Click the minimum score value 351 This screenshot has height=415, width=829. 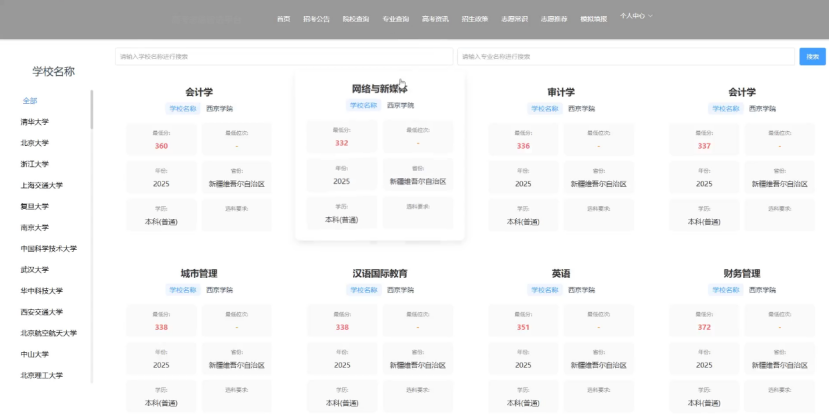click(x=523, y=327)
